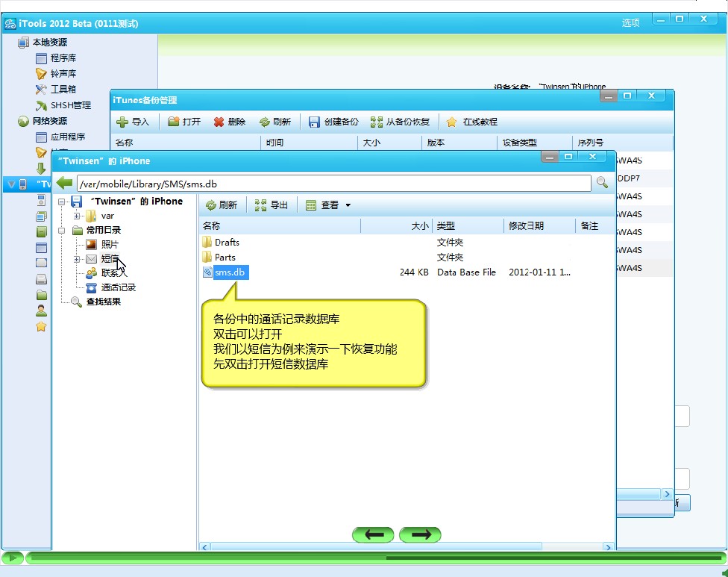The width and height of the screenshot is (728, 577).
Task: Click 从备份恢复 in iTunes备份管理 toolbar
Action: 400,122
